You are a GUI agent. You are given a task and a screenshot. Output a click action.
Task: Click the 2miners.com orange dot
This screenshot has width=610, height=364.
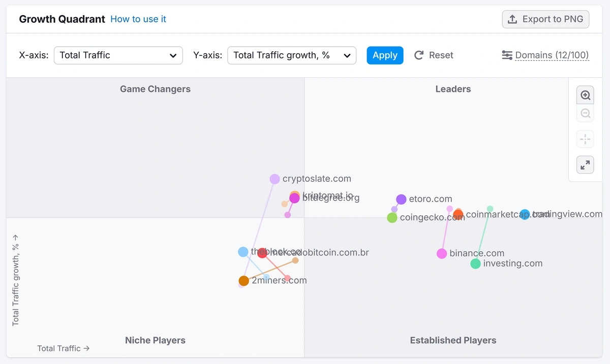[244, 281]
